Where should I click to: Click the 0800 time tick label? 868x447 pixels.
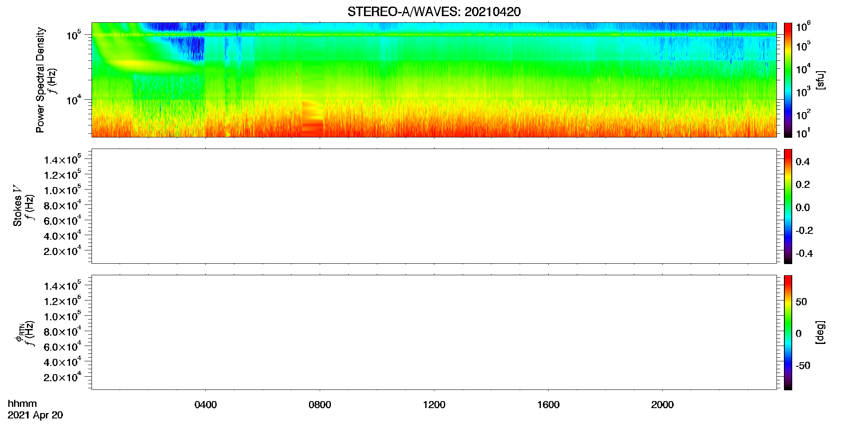click(x=320, y=405)
